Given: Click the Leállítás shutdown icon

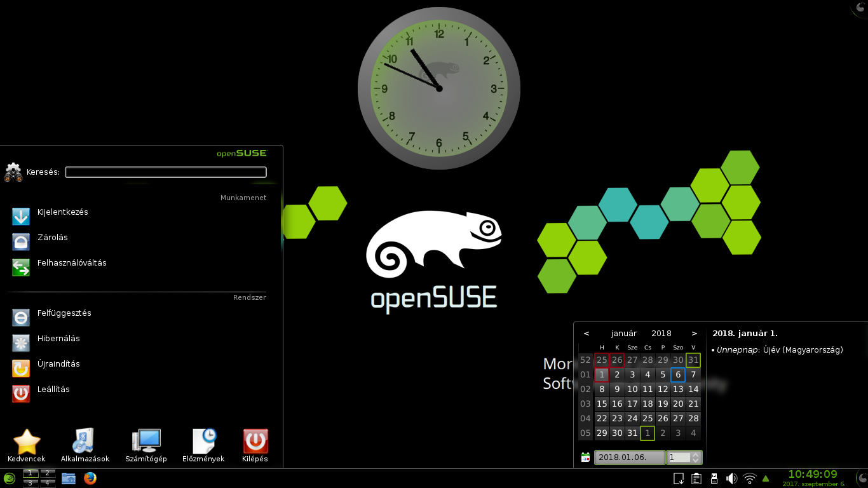Looking at the screenshot, I should [21, 394].
